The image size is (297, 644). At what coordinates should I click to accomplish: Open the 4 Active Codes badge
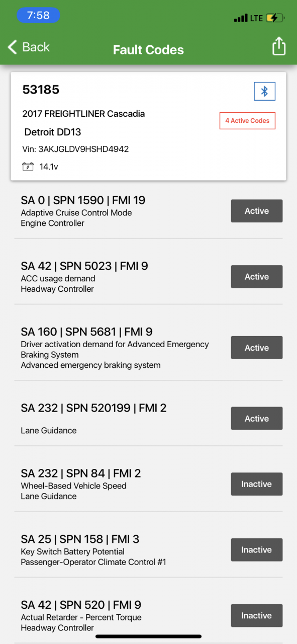point(247,121)
